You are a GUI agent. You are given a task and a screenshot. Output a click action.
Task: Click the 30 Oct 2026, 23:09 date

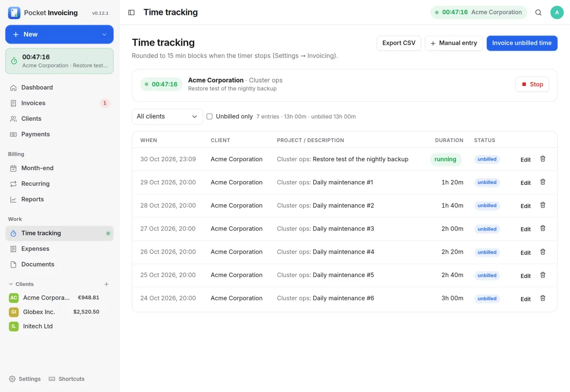click(168, 159)
